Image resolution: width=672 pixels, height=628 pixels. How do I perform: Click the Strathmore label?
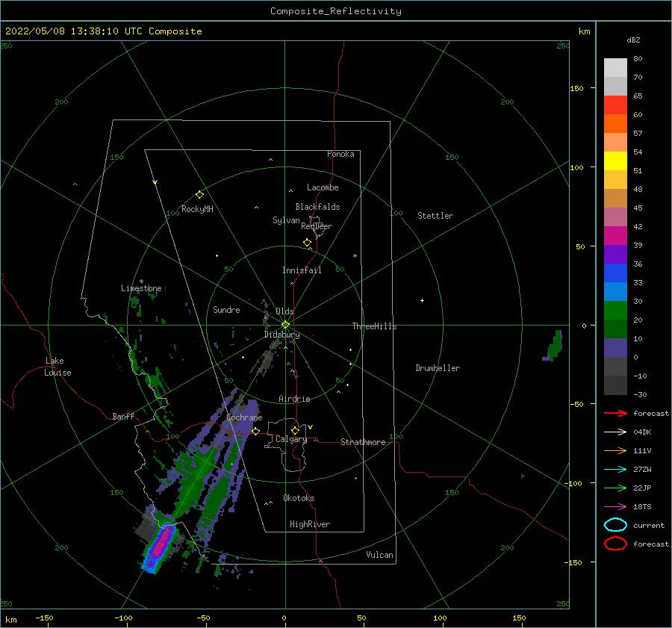(x=364, y=442)
